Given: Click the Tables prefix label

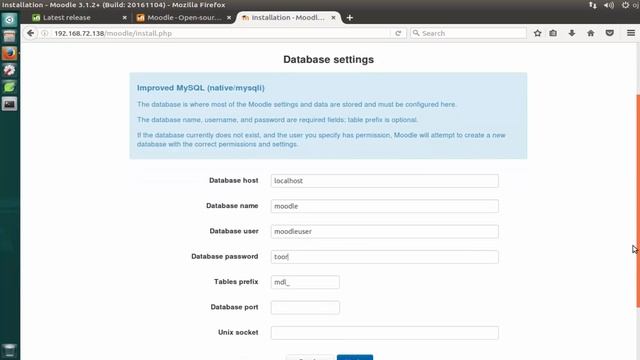Looking at the screenshot, I should pyautogui.click(x=236, y=282).
